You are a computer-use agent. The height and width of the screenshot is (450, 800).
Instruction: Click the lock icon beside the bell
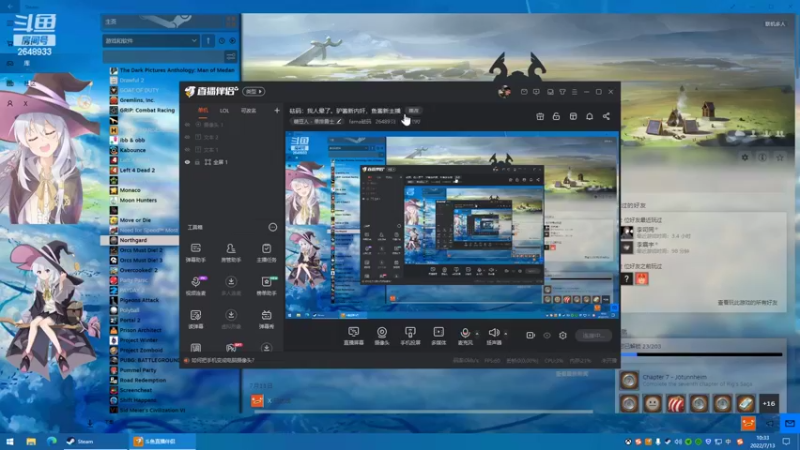556,116
